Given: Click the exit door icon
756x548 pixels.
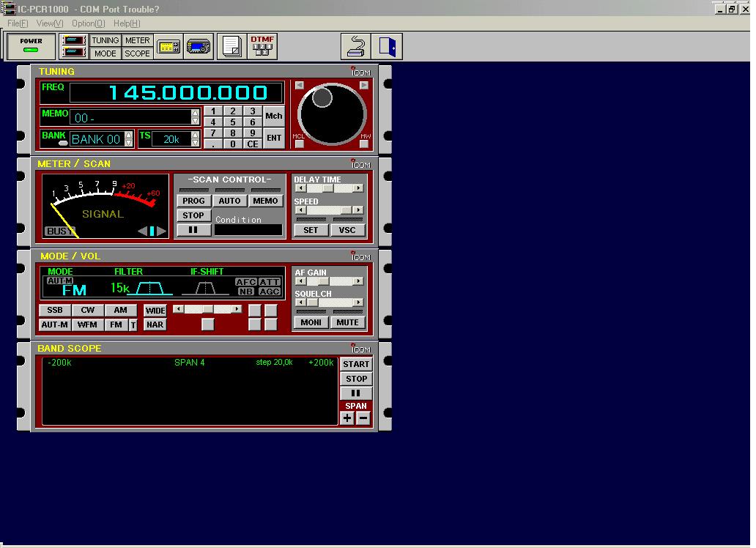Looking at the screenshot, I should (x=387, y=47).
